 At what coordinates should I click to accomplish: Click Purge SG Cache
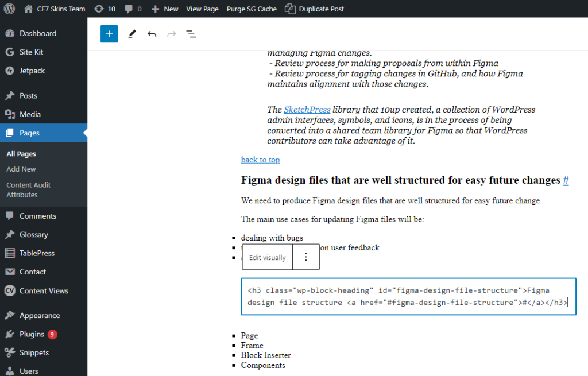252,9
